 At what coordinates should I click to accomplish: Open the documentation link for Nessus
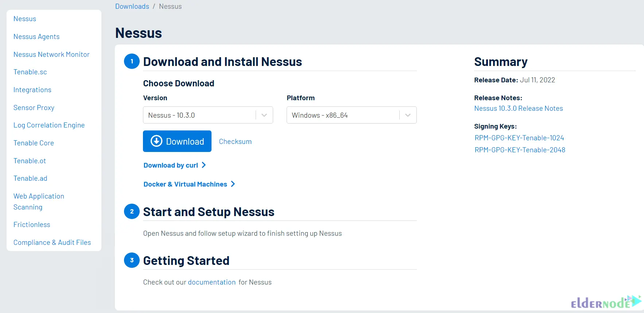click(212, 282)
